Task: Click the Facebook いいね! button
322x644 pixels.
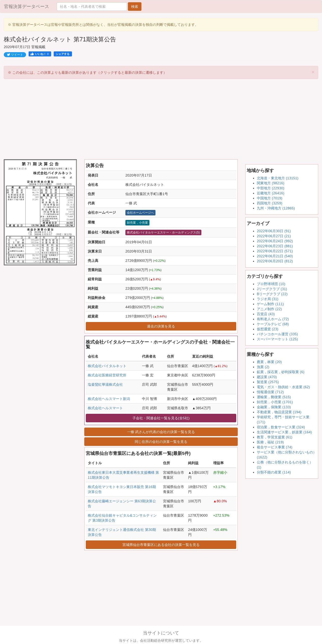Action: [x=40, y=54]
